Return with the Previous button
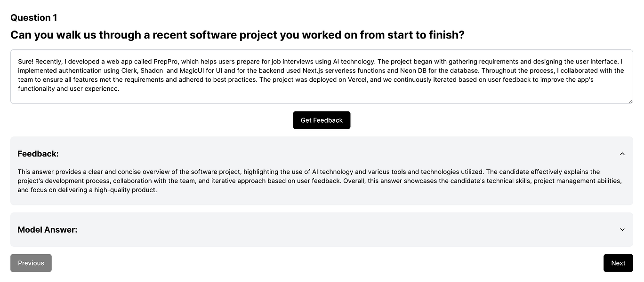 coord(31,263)
